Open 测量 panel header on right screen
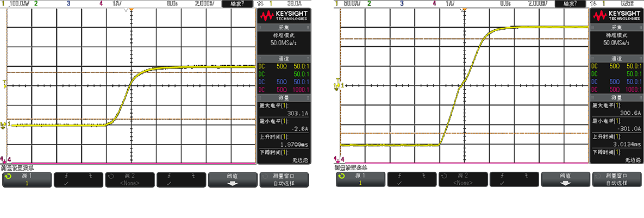644x218 pixels. point(616,97)
